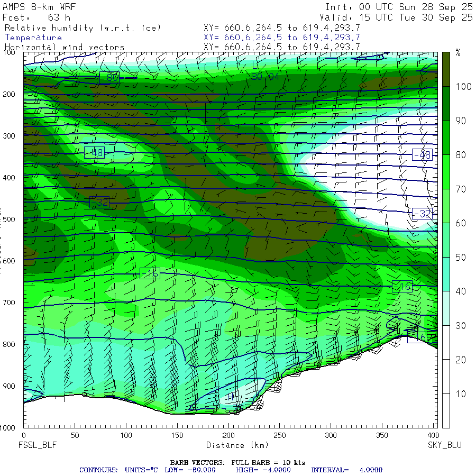The height and width of the screenshot is (476, 476).
Task: Click the pressure axis '800' tick label
Action: click(x=9, y=344)
